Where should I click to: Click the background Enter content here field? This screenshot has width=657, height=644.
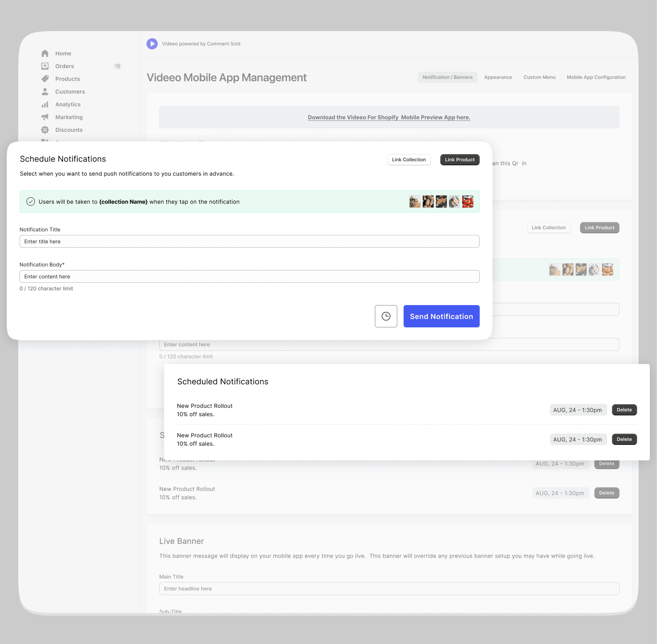click(389, 345)
